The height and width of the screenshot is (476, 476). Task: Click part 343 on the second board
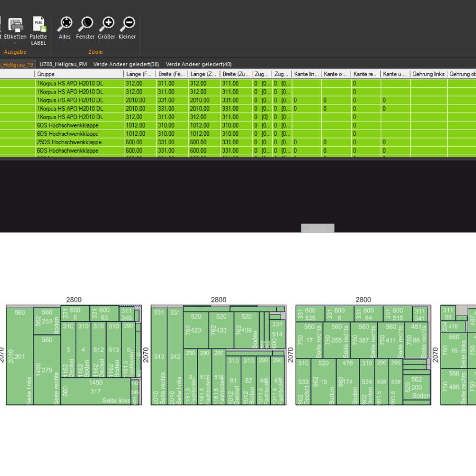pyautogui.click(x=159, y=356)
